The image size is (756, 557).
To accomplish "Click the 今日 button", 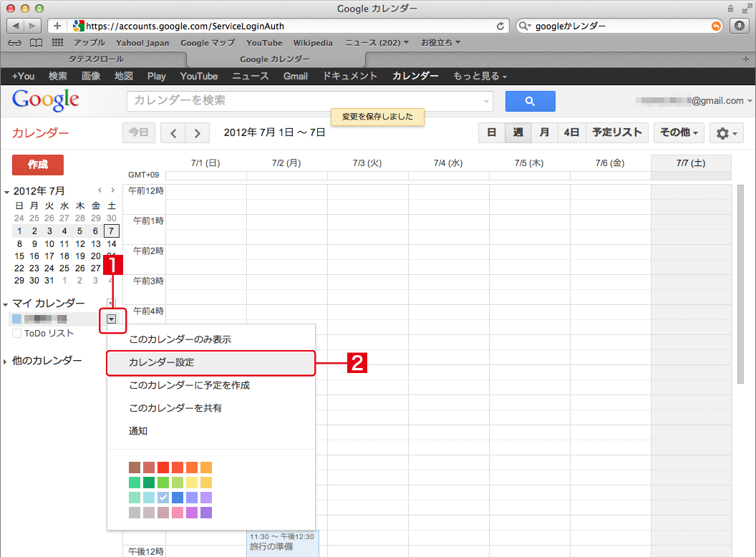I will tap(139, 132).
